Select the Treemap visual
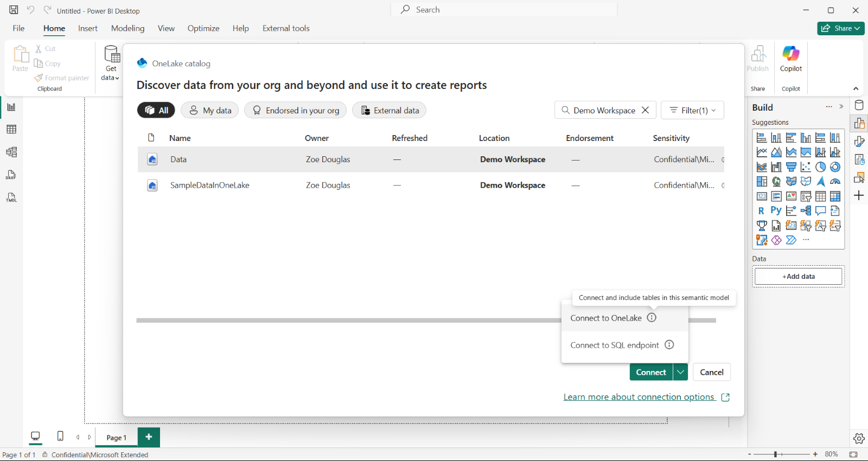This screenshot has width=868, height=461. pyautogui.click(x=762, y=182)
